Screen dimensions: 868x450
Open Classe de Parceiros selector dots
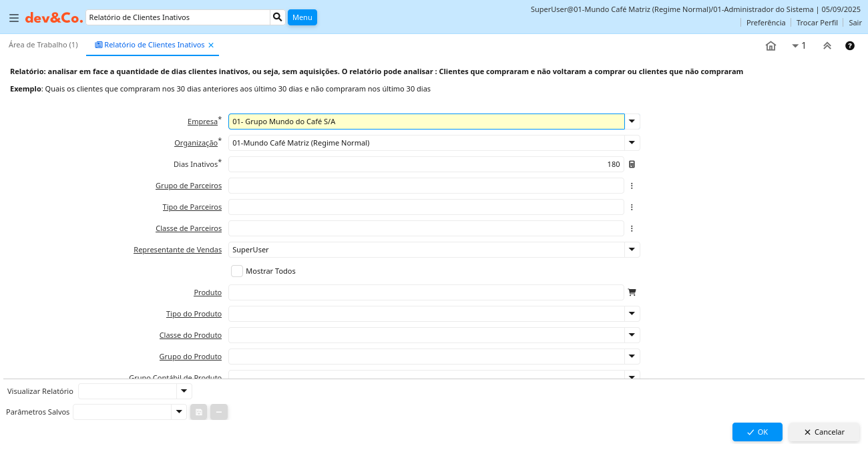pos(632,228)
